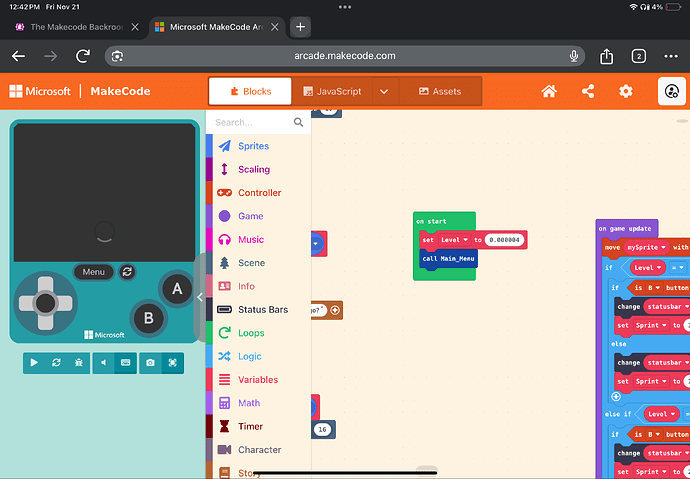The width and height of the screenshot is (690, 479).
Task: Select the call Main_Menu block
Action: tap(448, 259)
